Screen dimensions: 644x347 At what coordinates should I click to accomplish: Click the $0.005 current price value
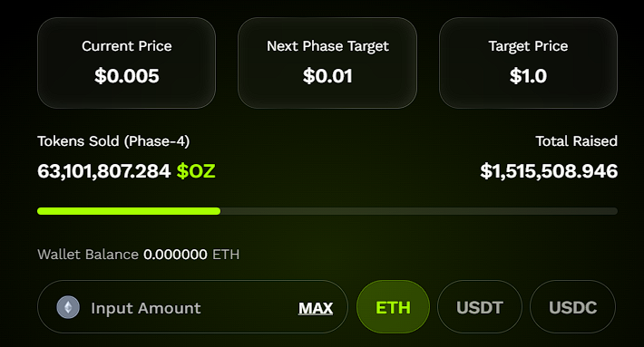(126, 76)
